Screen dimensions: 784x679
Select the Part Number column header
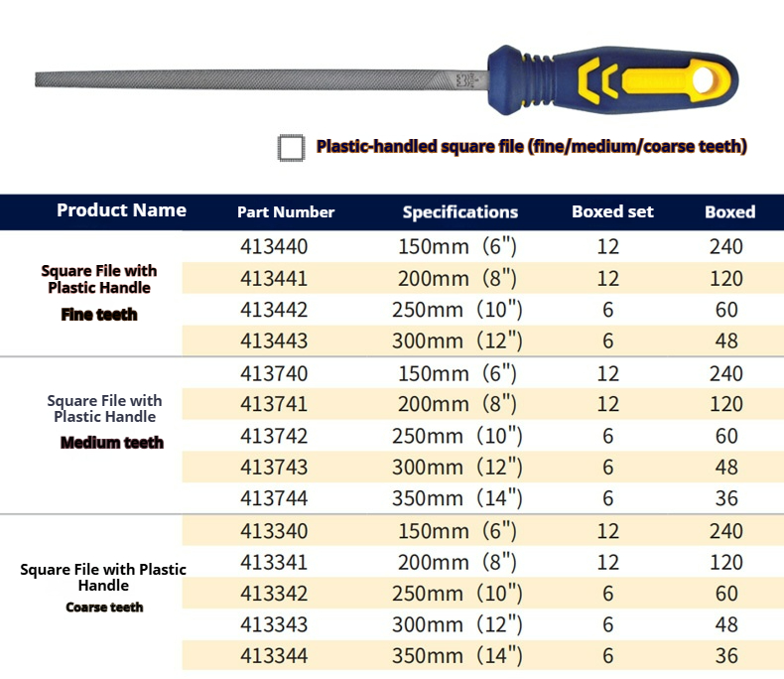[286, 212]
